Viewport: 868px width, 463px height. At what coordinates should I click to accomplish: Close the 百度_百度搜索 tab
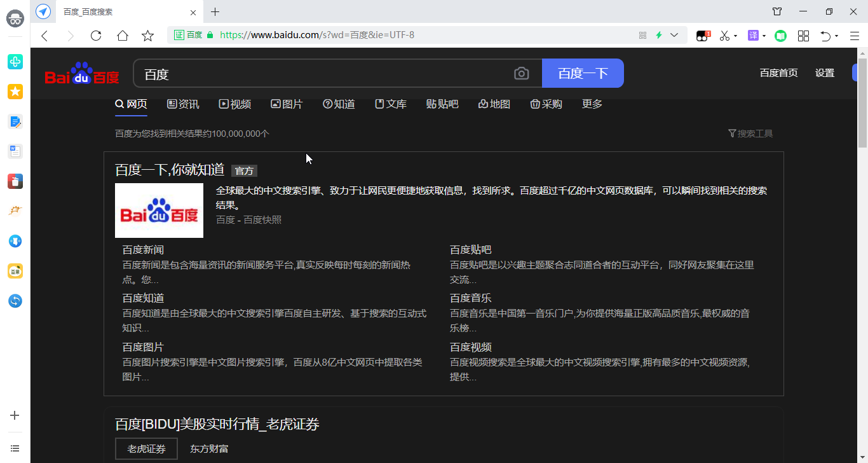(193, 12)
